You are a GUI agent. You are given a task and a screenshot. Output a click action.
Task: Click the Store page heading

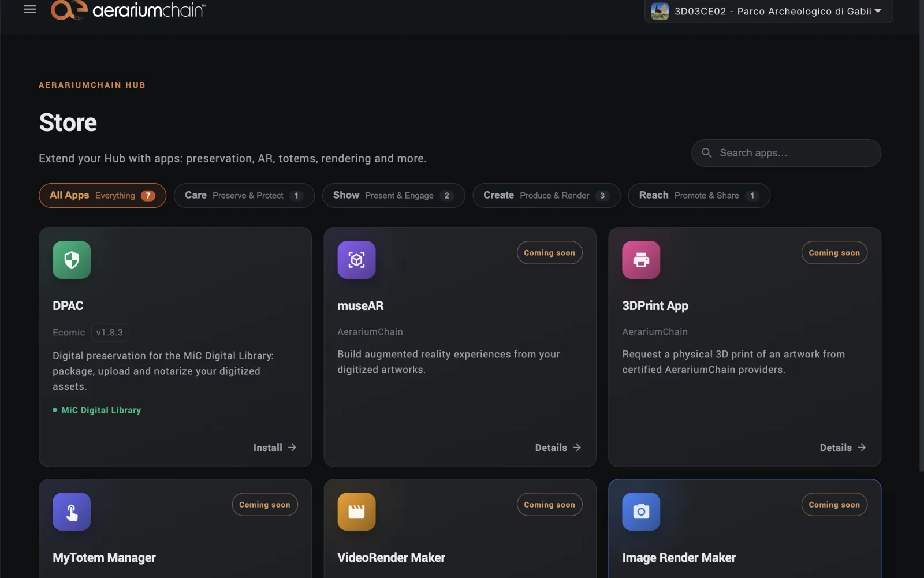[68, 122]
